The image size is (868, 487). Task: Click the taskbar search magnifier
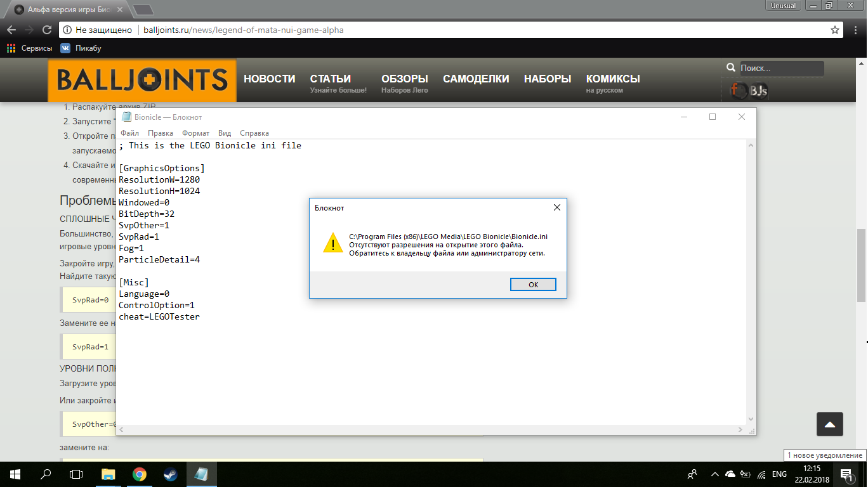tap(46, 474)
